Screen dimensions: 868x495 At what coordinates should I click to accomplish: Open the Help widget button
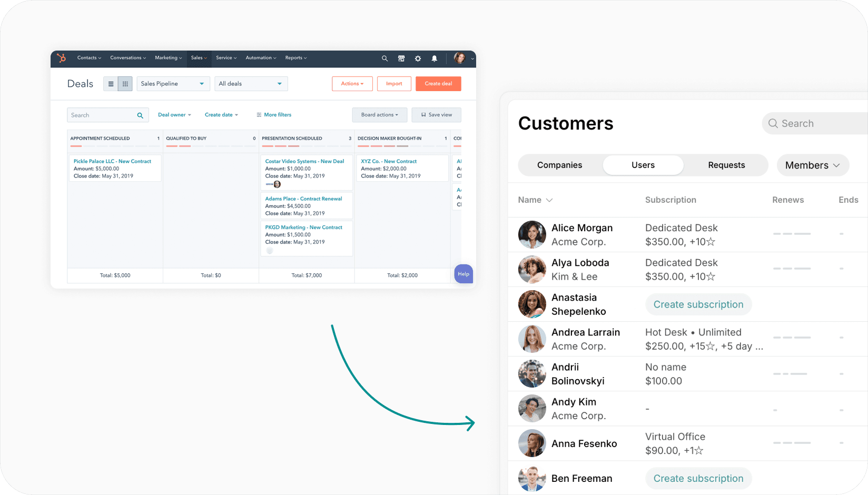click(463, 274)
